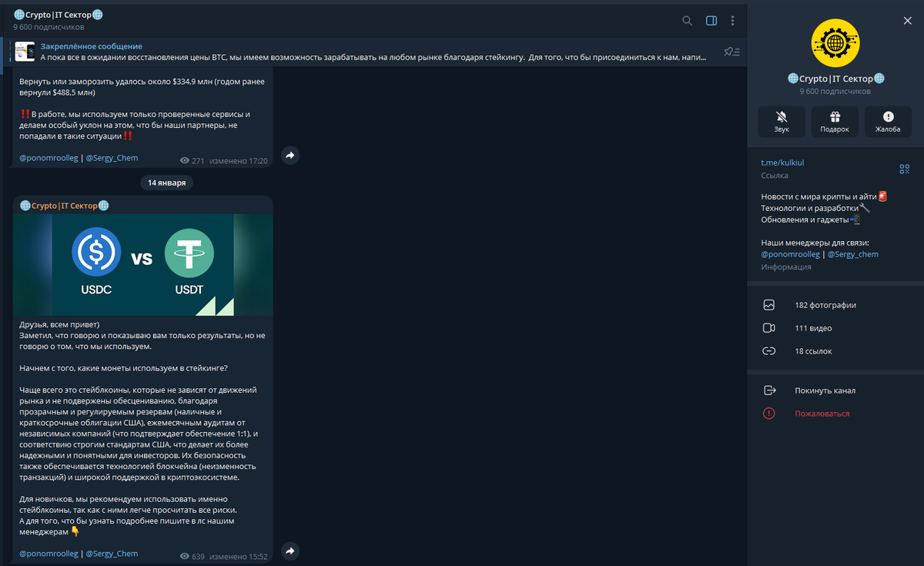Click the Жалоба report button
924x566 pixels.
point(888,122)
